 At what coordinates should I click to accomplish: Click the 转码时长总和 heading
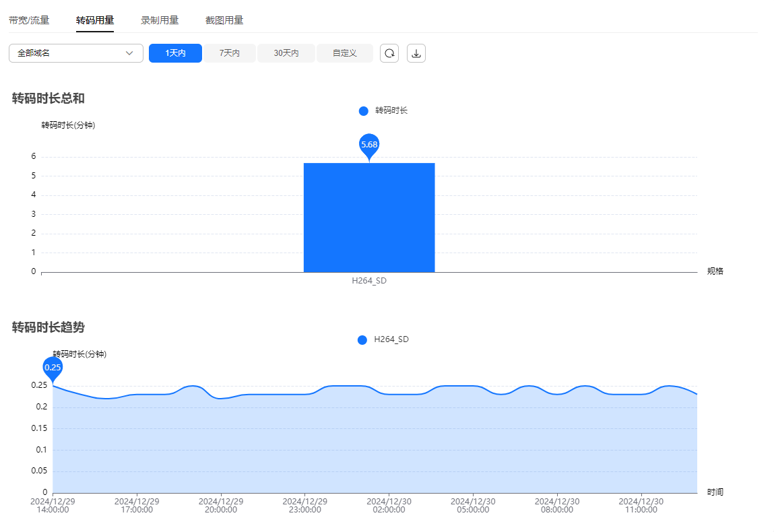pos(49,98)
